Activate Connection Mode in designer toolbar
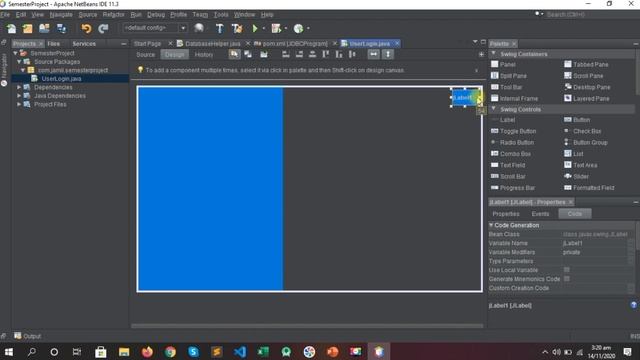 [248, 54]
